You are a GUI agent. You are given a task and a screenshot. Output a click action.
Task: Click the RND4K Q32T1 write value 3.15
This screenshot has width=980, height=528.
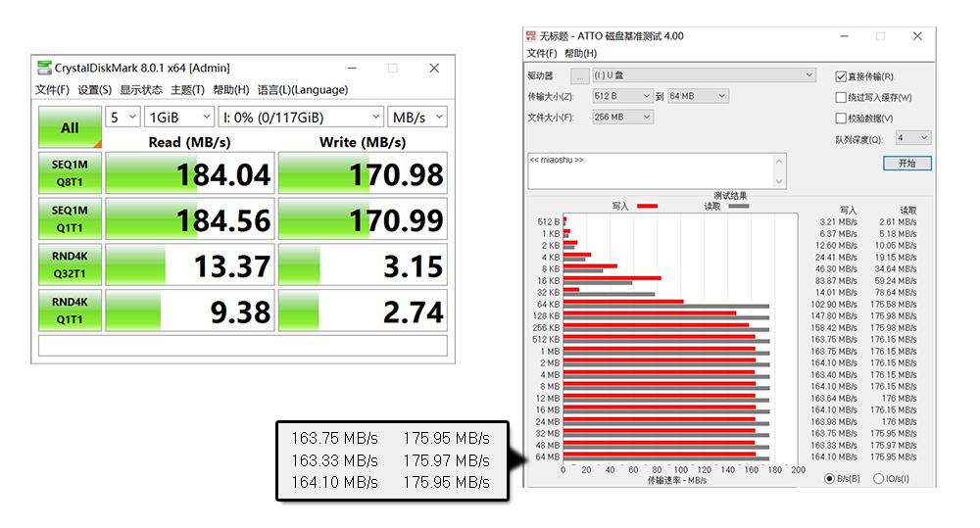[363, 264]
